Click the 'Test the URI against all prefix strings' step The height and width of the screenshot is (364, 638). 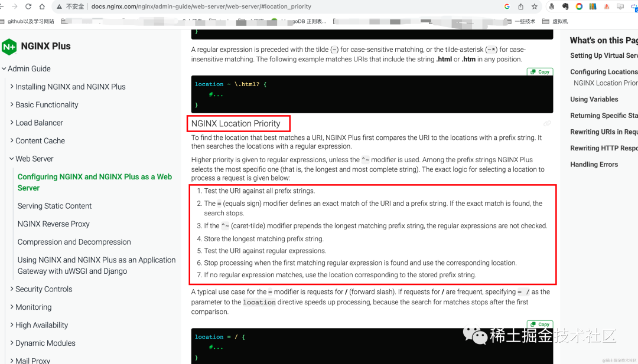coord(259,191)
